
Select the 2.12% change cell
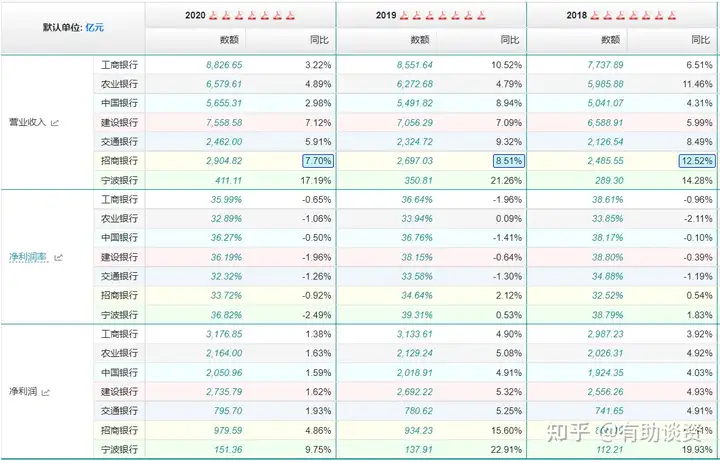click(x=509, y=296)
